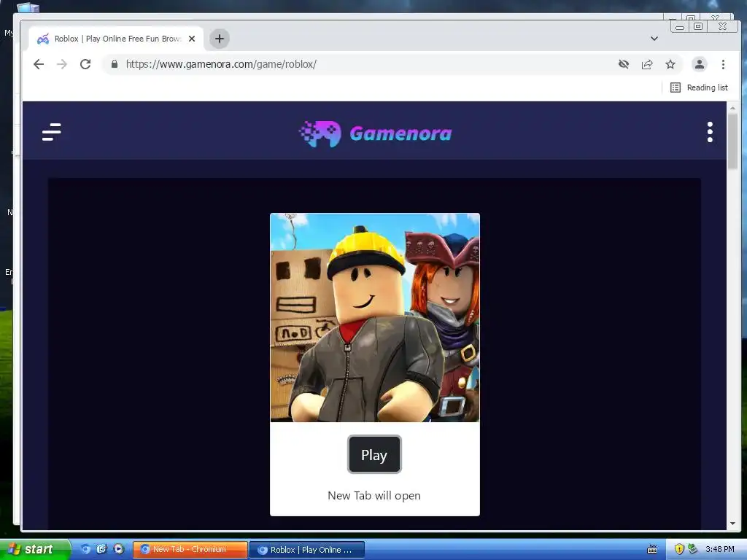The height and width of the screenshot is (560, 747).
Task: Click the share page icon
Action: click(x=647, y=64)
